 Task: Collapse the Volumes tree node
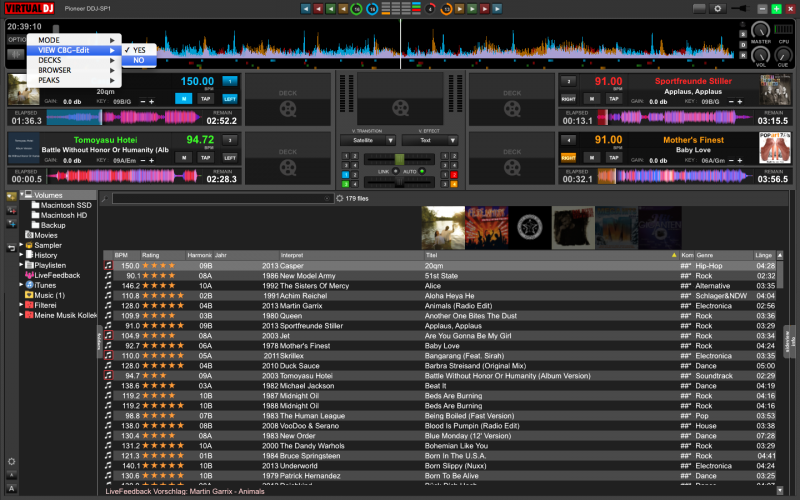(x=22, y=194)
